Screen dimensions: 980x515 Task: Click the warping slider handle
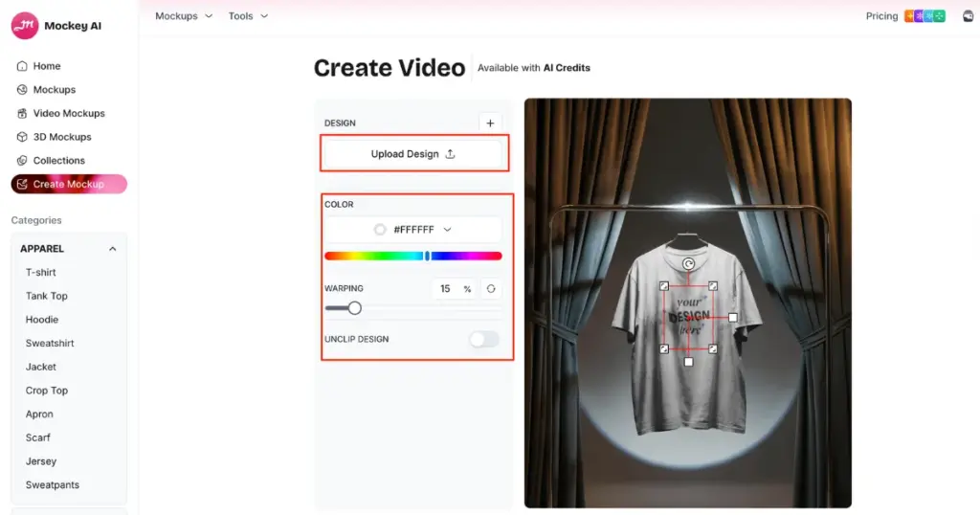point(355,308)
